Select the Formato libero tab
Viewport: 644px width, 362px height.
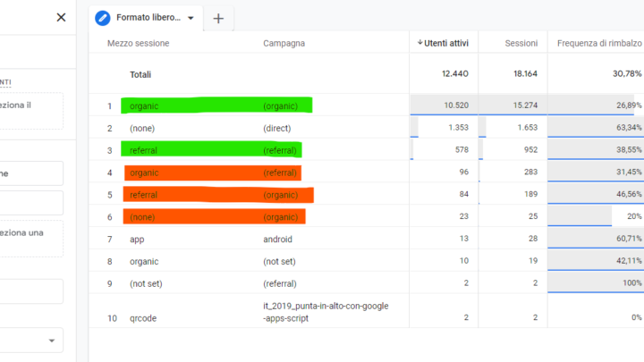(x=148, y=18)
